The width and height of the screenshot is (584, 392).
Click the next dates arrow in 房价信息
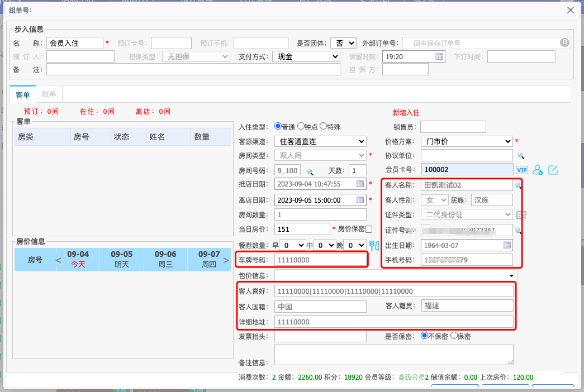(x=226, y=260)
